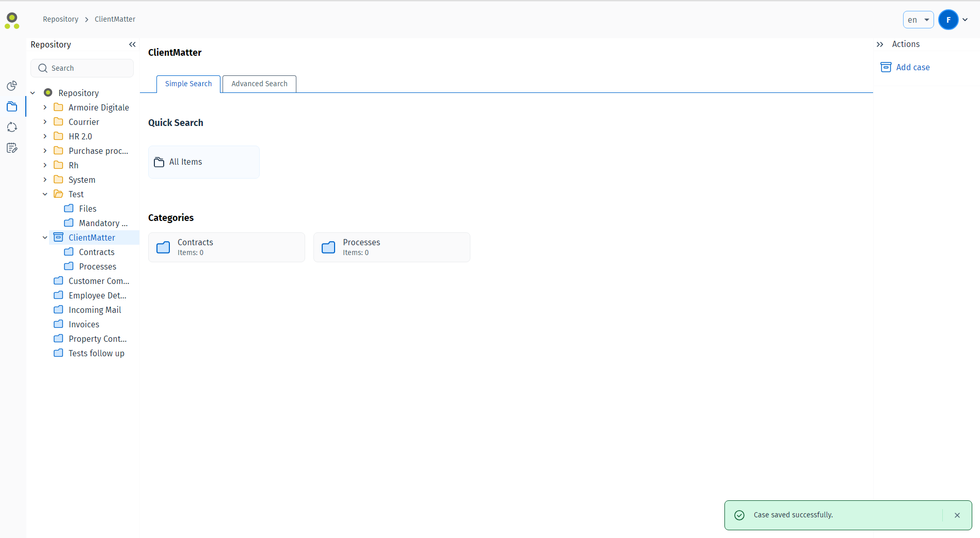Open the language dropdown showing en
The image size is (980, 538).
[x=918, y=20]
